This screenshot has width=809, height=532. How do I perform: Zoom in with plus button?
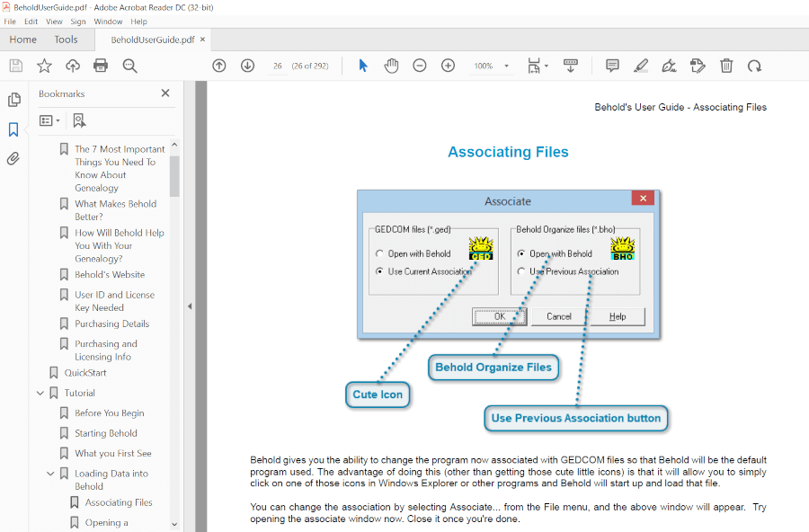pos(448,66)
